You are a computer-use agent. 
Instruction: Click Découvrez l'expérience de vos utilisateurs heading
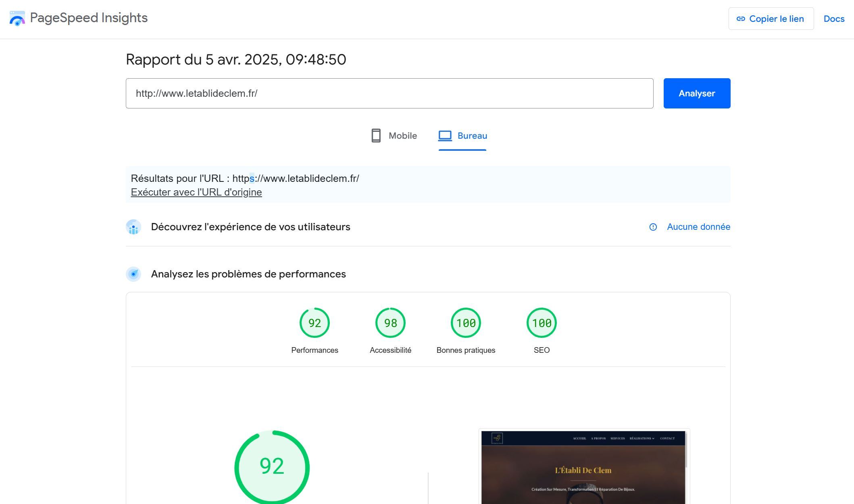click(x=250, y=227)
